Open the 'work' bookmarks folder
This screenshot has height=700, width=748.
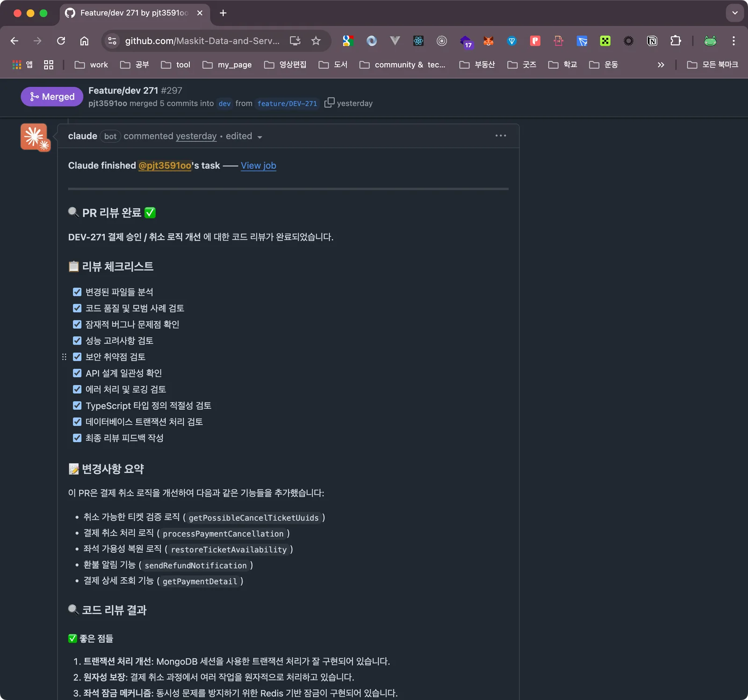tap(91, 65)
